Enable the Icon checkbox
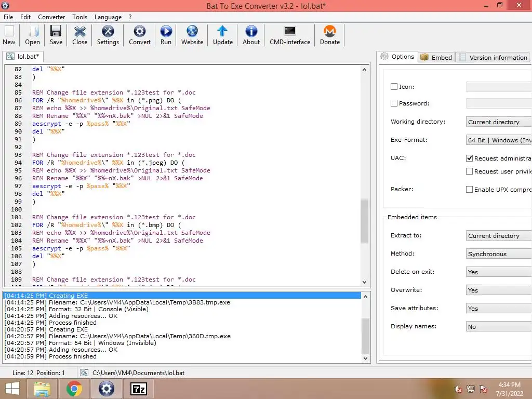The height and width of the screenshot is (399, 532). click(394, 87)
